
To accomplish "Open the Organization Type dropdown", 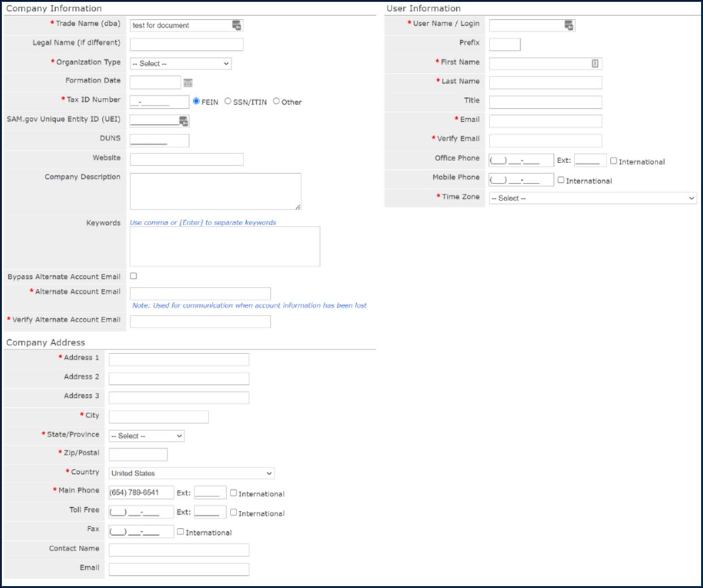I will tap(181, 64).
